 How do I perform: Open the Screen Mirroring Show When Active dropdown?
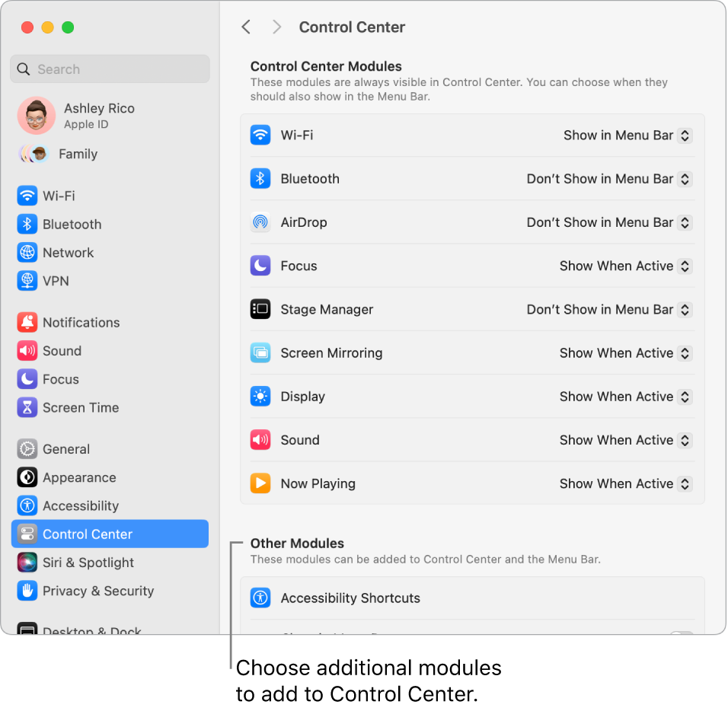pyautogui.click(x=624, y=352)
